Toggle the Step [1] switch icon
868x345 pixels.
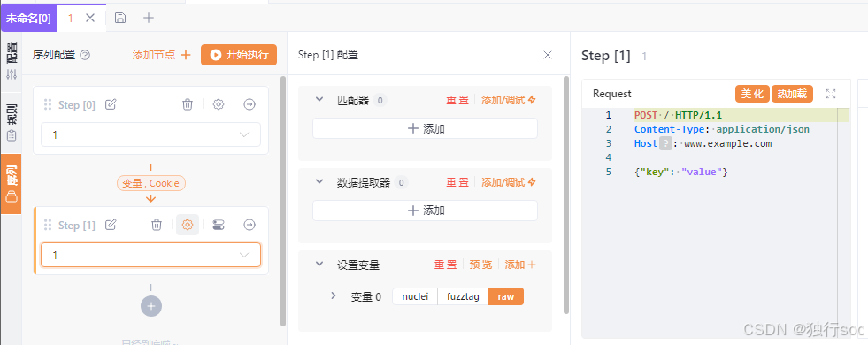point(219,225)
